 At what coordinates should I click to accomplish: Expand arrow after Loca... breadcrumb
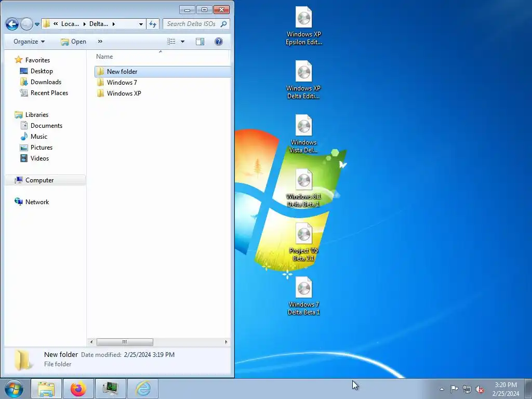(85, 24)
